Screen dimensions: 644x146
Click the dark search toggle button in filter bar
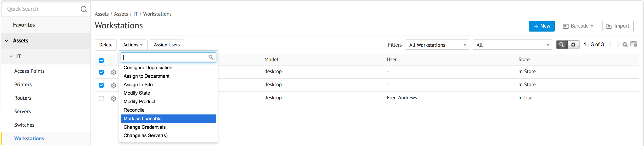(561, 45)
